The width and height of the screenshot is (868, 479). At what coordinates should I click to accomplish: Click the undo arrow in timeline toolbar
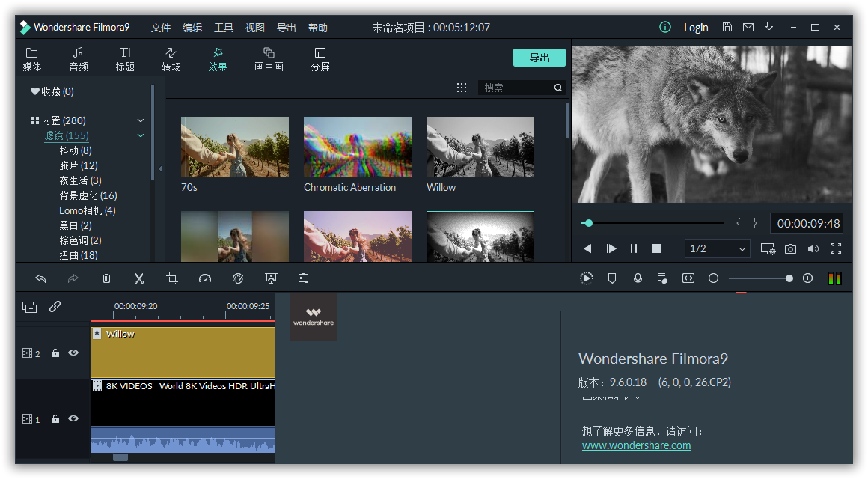(40, 278)
